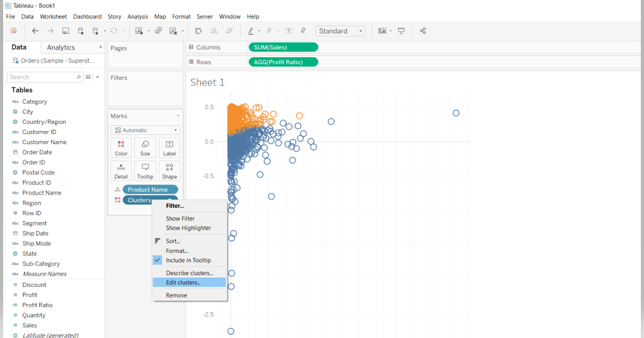This screenshot has height=338, width=644.
Task: Click the Undo back arrow in toolbar
Action: pos(35,31)
